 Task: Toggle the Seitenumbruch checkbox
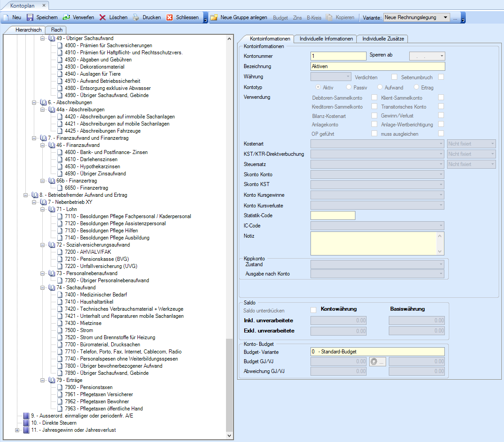tap(441, 77)
